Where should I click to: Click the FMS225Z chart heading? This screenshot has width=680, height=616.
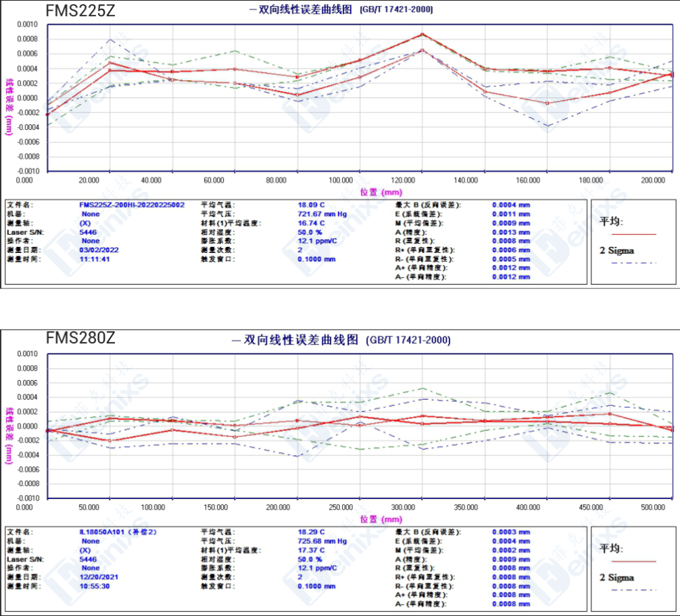click(80, 10)
